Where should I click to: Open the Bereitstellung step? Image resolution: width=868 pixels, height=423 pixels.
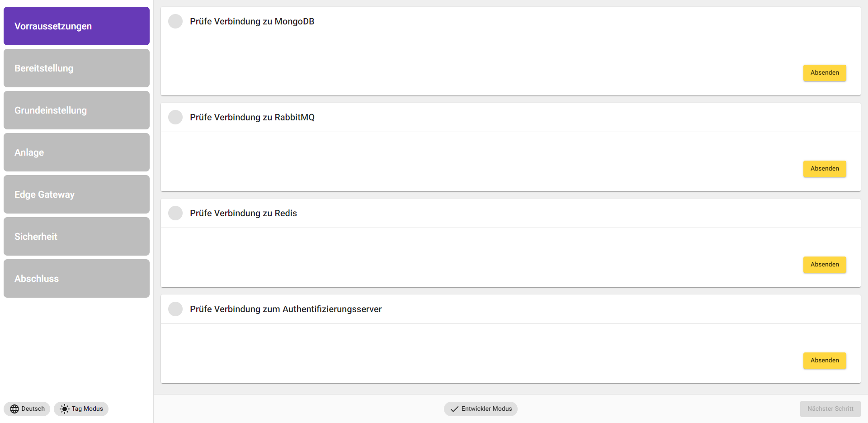(x=76, y=68)
